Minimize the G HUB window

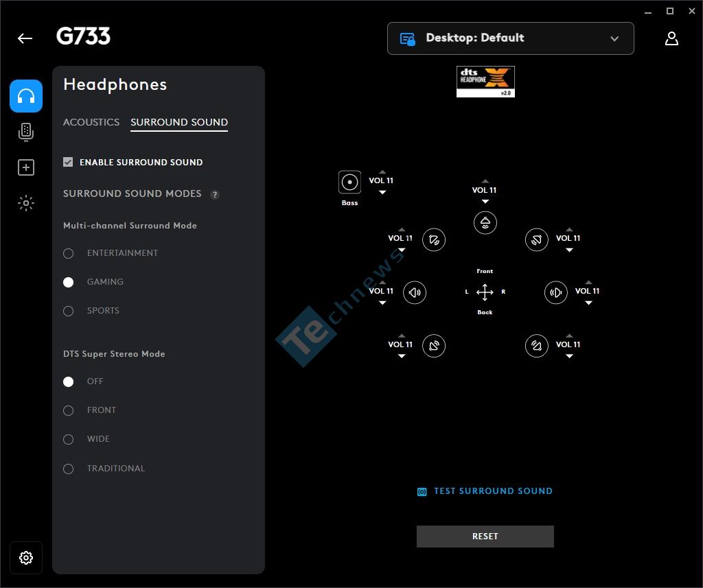tap(648, 12)
